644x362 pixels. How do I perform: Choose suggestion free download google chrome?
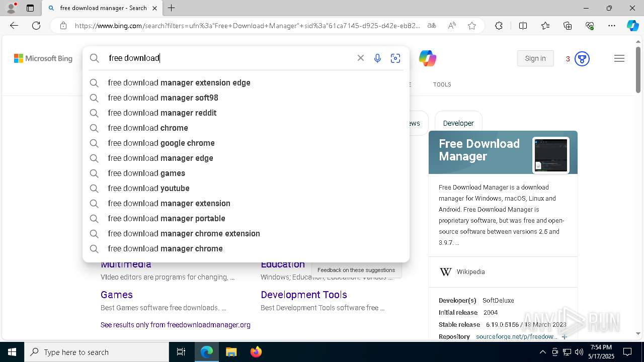point(246,143)
